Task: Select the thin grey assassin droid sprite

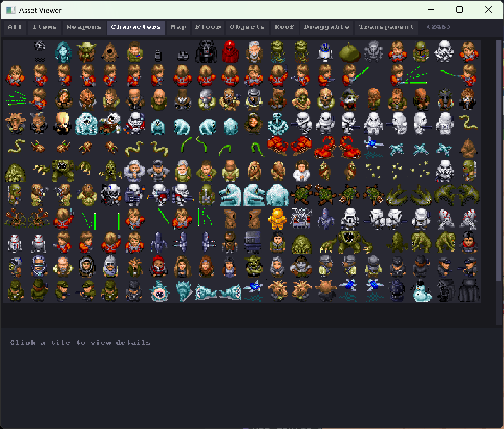Action: (x=326, y=219)
